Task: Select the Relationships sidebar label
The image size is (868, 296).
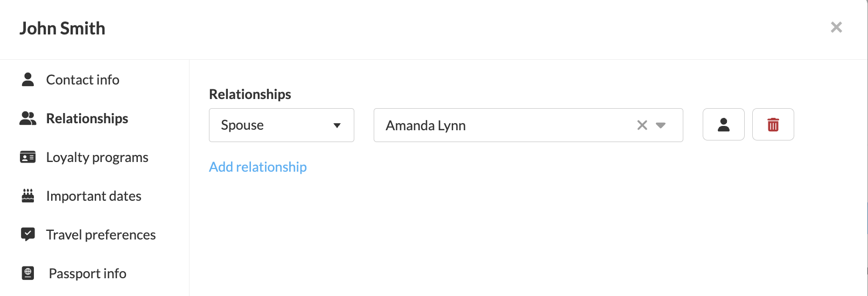Action: point(87,118)
